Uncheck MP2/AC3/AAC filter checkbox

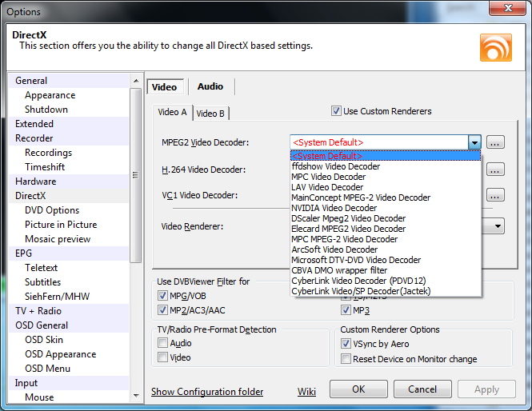(162, 310)
